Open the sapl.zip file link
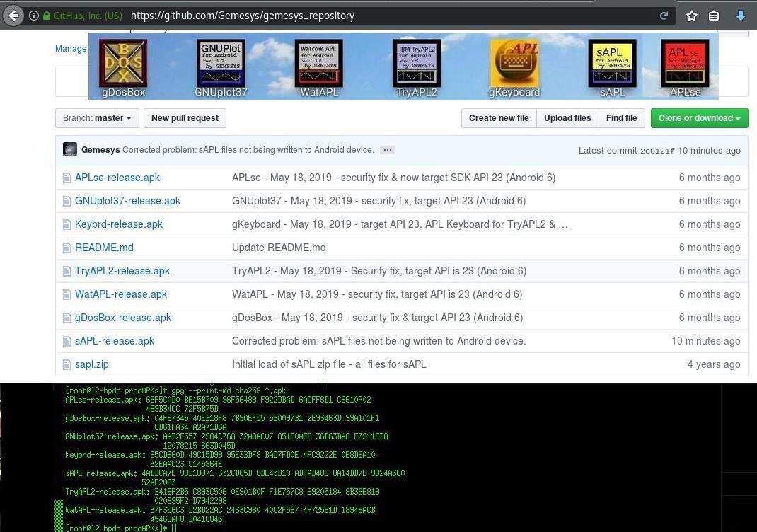The width and height of the screenshot is (757, 532). (92, 364)
